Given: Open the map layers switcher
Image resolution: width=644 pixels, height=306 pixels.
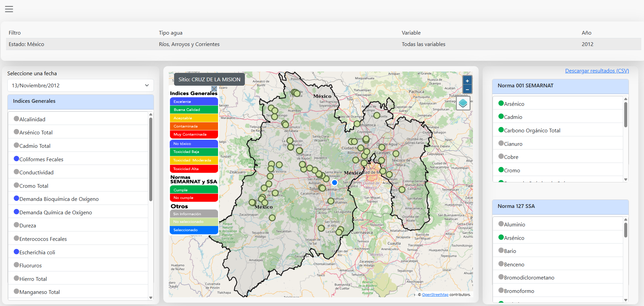Looking at the screenshot, I should [x=463, y=103].
